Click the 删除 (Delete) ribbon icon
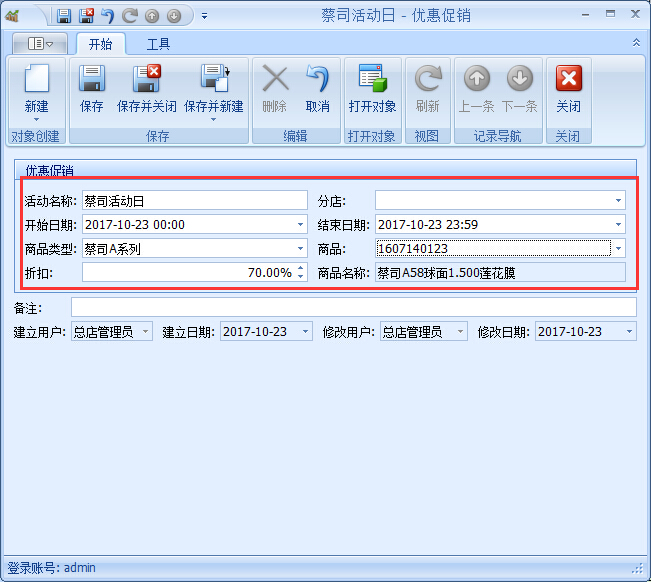Screen dimensions: 651x582 [275, 78]
